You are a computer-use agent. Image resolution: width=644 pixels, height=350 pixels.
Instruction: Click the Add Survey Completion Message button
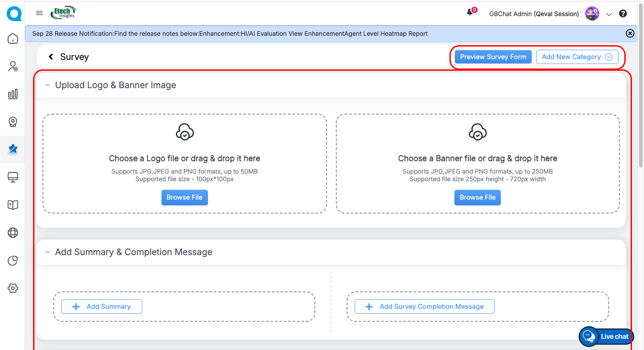pos(424,307)
